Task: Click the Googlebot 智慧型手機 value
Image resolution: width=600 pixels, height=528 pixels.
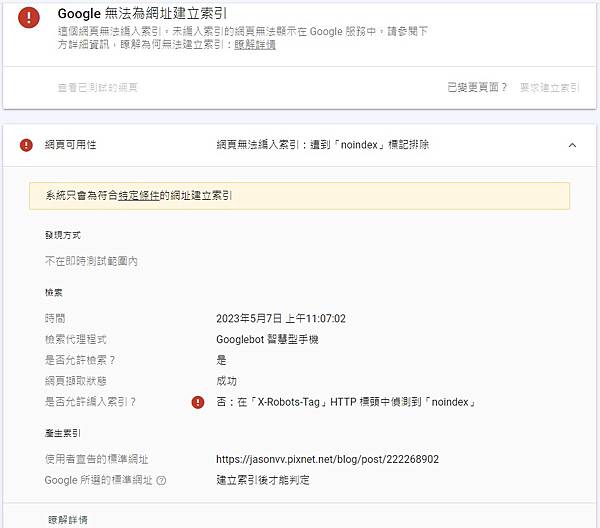Action: pos(267,339)
